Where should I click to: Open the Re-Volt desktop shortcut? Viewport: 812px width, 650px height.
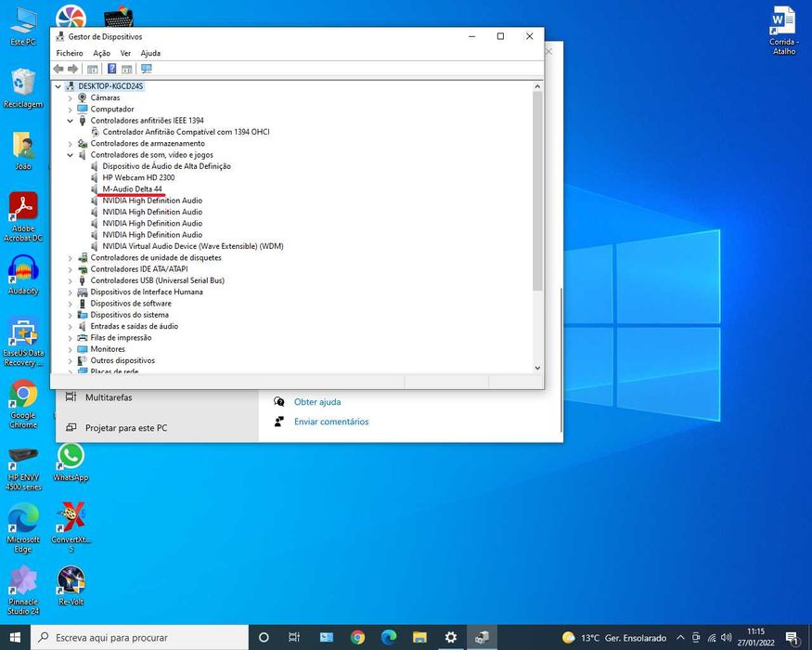[x=71, y=586]
